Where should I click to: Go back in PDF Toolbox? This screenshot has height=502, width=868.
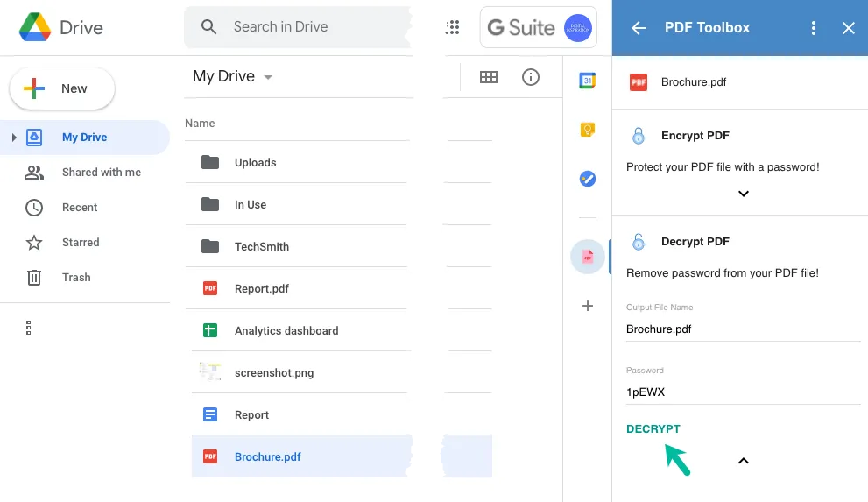tap(639, 28)
